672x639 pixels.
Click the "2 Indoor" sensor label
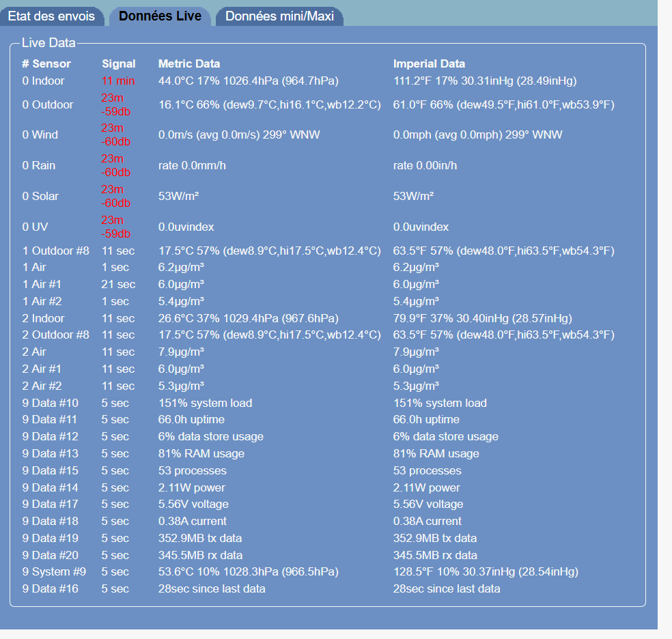[x=43, y=319]
